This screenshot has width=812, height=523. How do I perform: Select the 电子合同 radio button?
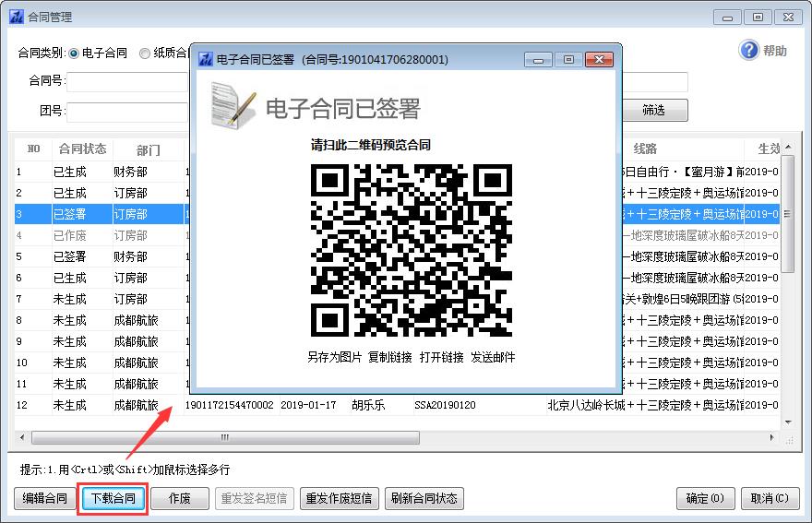74,53
